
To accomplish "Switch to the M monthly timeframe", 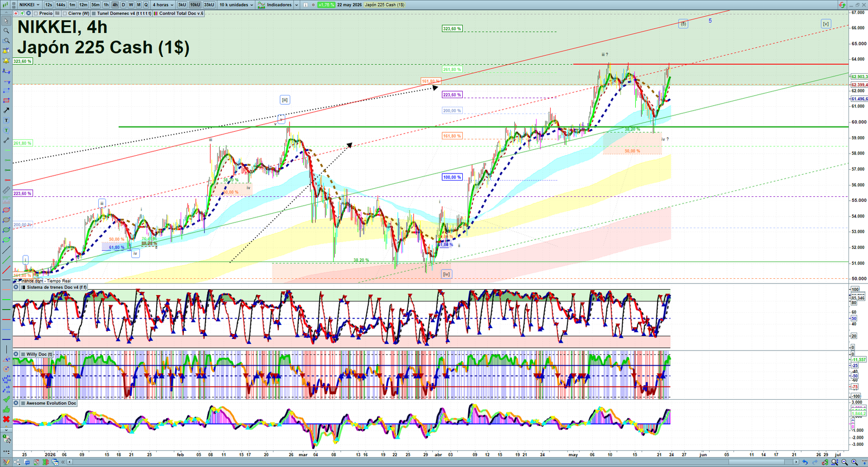I will [138, 4].
